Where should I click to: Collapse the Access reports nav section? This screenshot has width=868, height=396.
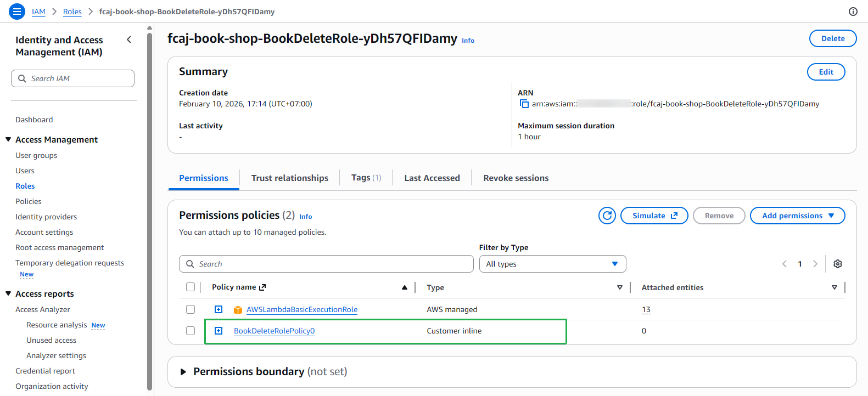tap(8, 293)
